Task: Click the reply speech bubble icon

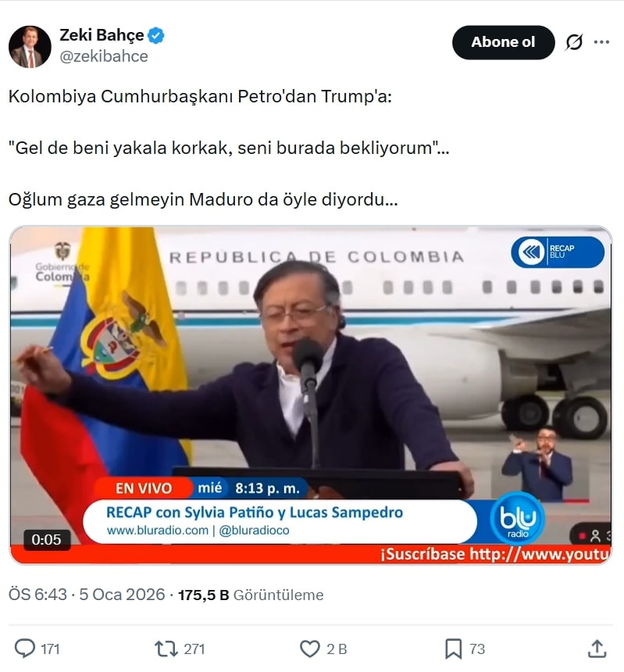Action: click(25, 649)
